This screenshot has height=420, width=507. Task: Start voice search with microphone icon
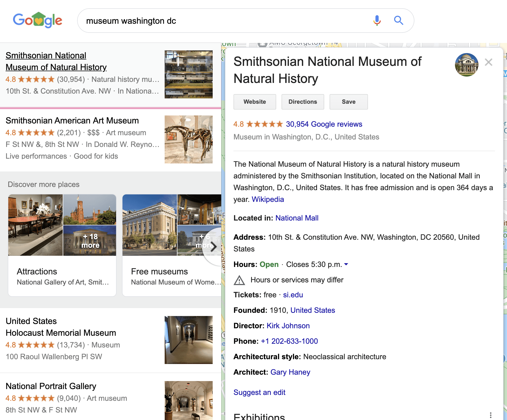click(x=377, y=21)
